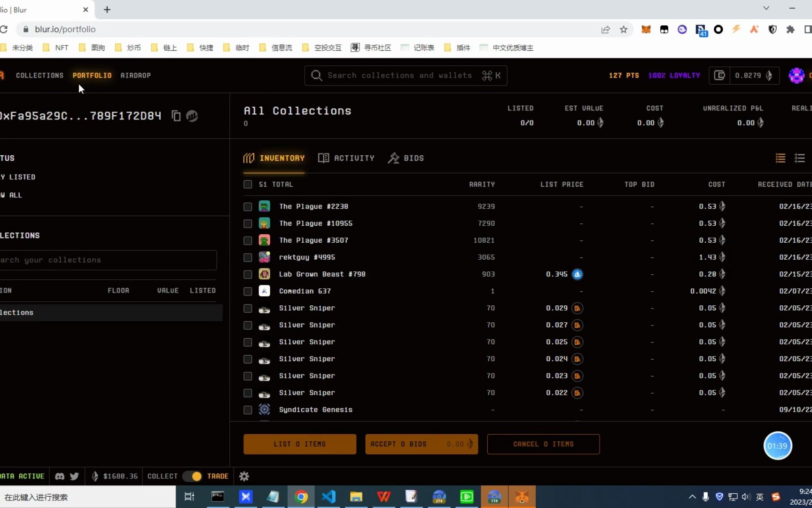
Task: Open the Discord icon in footer
Action: click(x=60, y=476)
